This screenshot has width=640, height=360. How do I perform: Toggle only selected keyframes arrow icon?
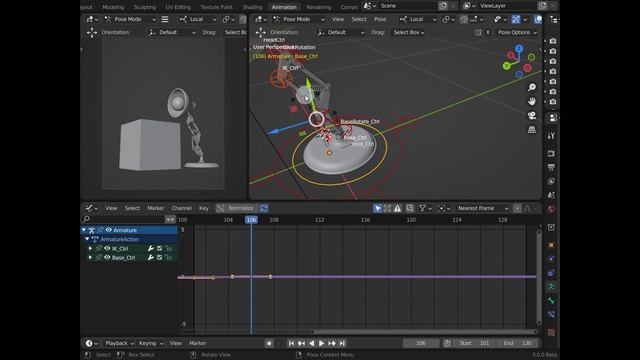pos(378,208)
